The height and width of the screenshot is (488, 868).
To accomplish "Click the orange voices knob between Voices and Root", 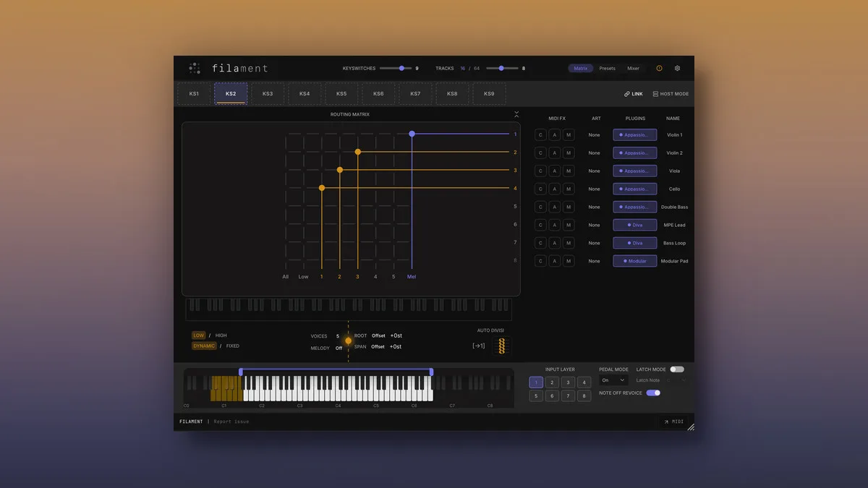I will pyautogui.click(x=348, y=341).
